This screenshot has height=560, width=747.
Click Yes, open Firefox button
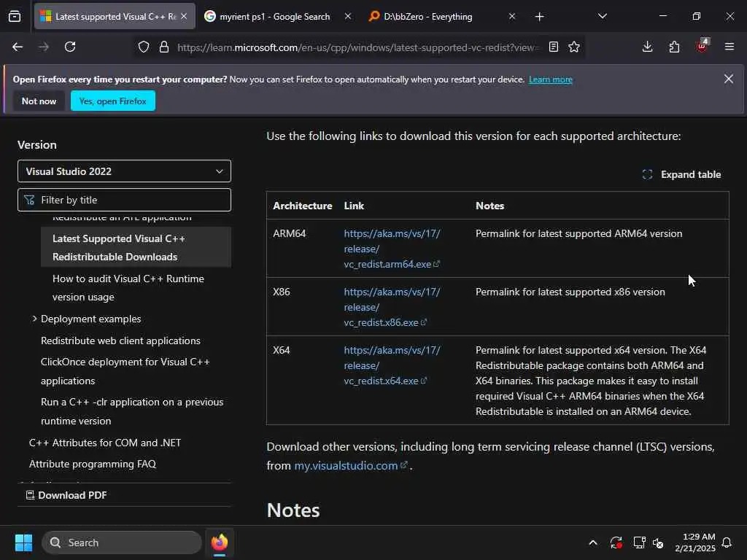pos(113,101)
